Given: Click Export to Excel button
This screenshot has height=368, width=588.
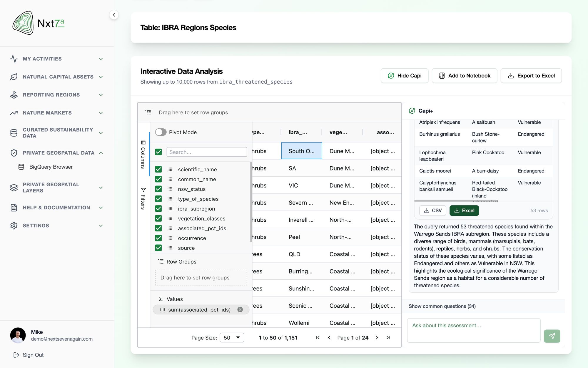Looking at the screenshot, I should (x=531, y=76).
